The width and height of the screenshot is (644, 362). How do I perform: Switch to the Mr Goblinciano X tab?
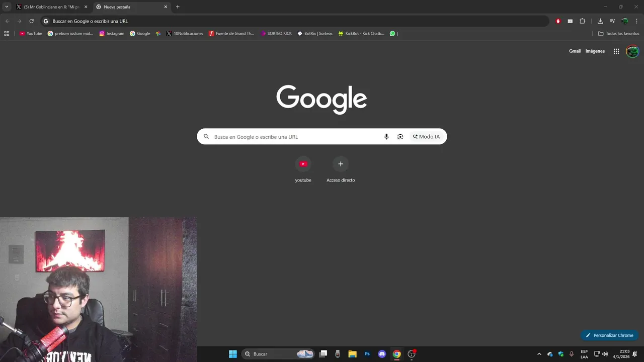click(51, 7)
